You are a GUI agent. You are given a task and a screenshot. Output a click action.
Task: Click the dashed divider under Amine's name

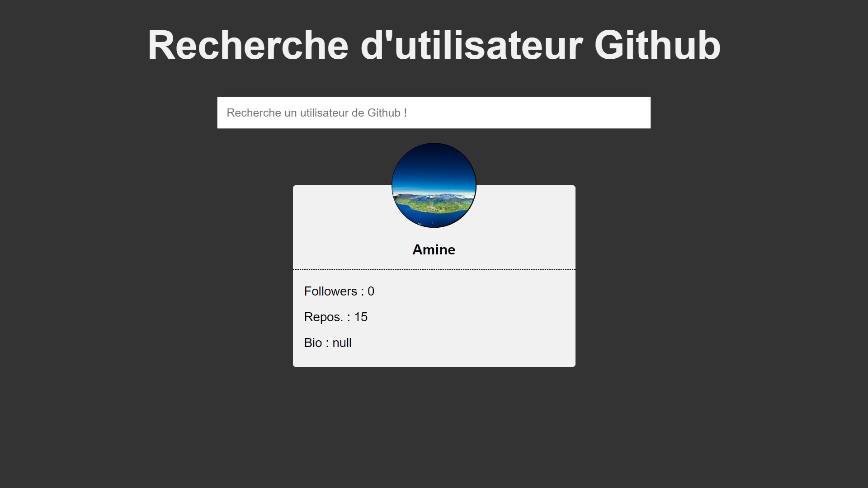434,270
